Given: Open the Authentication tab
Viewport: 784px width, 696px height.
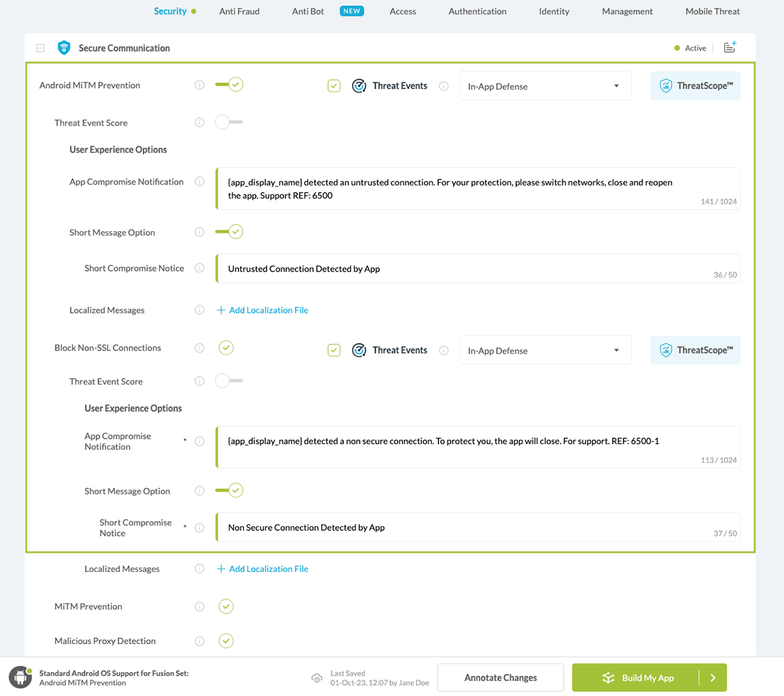Looking at the screenshot, I should (477, 11).
